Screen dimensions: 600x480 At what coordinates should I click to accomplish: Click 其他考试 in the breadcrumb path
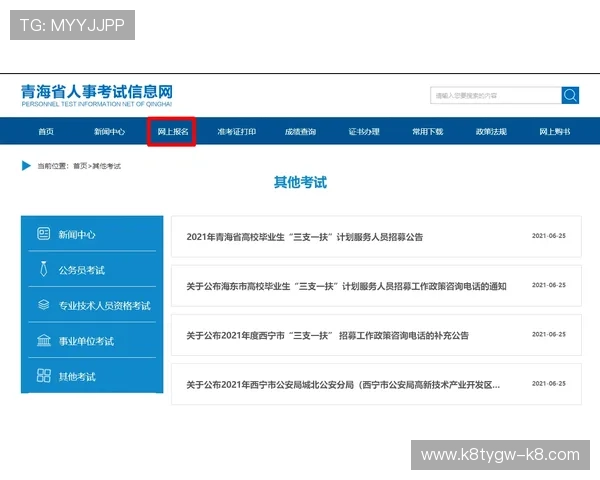coord(107,166)
